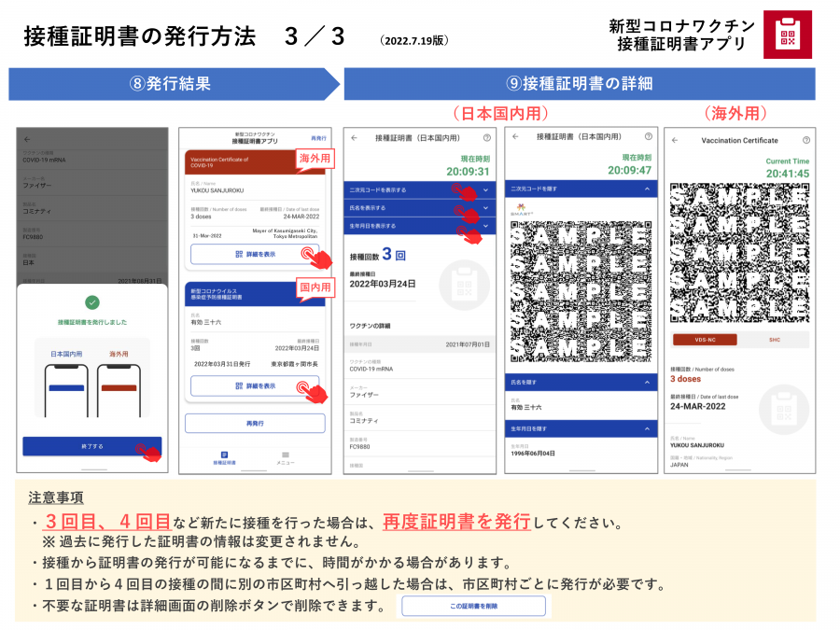
Task: Switch the QR format to VDS-NC
Action: [705, 340]
